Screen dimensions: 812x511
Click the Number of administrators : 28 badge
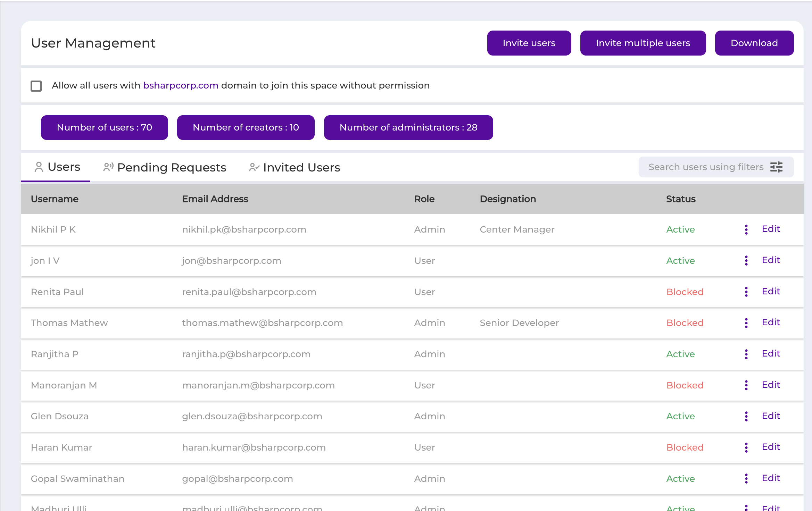(408, 127)
